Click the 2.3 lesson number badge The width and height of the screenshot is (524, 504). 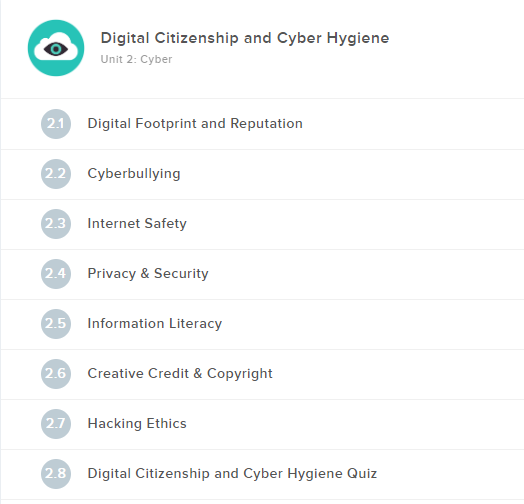(56, 224)
